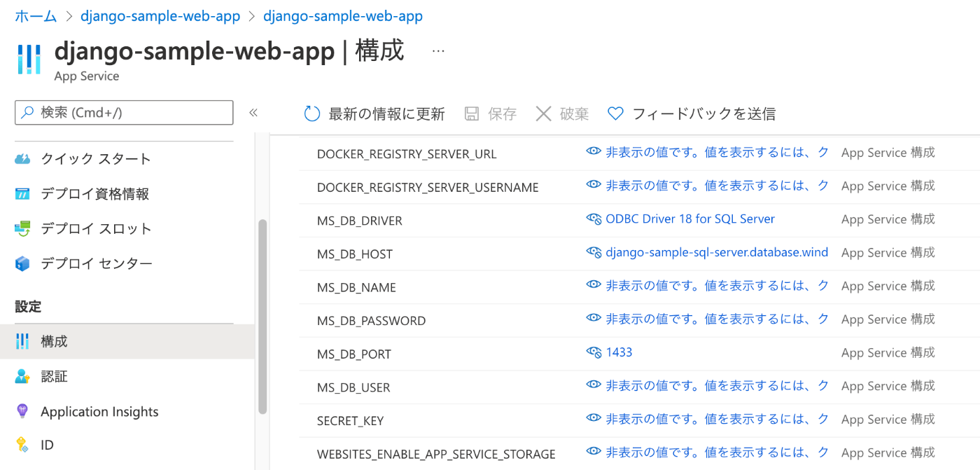Image resolution: width=980 pixels, height=470 pixels.
Task: Select 構成 in the sidebar
Action: click(127, 341)
